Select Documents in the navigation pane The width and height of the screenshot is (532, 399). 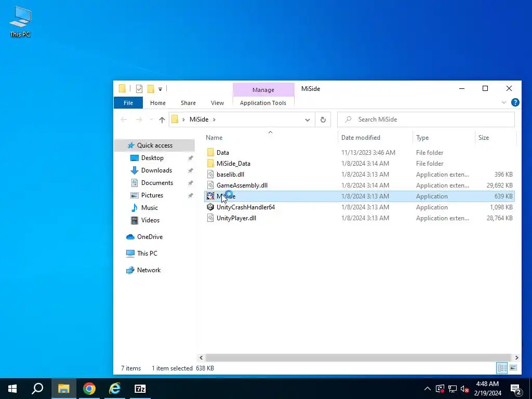[x=157, y=182]
